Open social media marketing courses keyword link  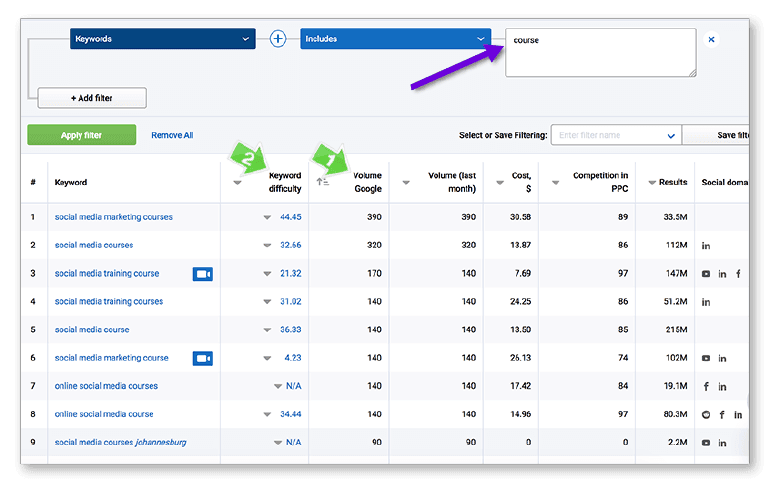coord(113,217)
